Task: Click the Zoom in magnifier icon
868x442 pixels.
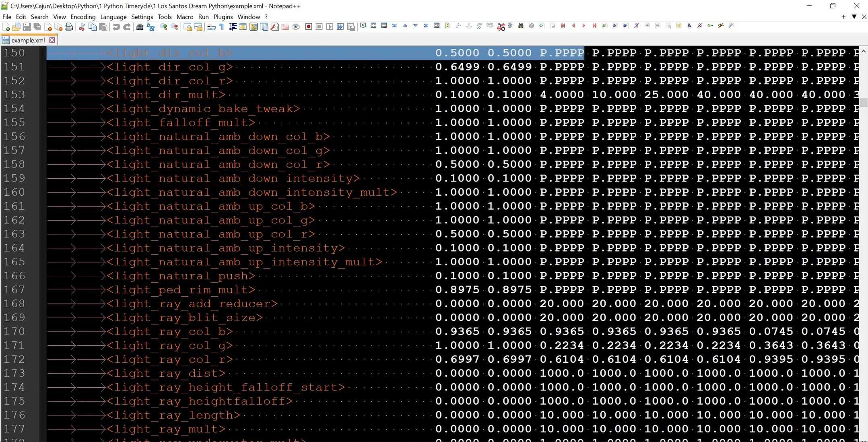Action: (164, 27)
